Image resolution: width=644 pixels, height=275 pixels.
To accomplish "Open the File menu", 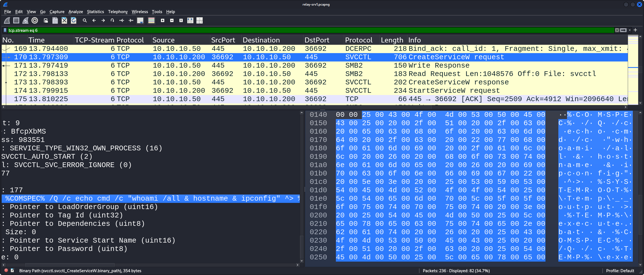I will pos(8,12).
